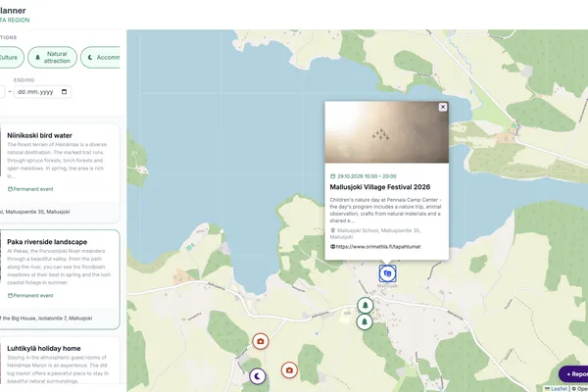Screen dimensions: 588x392
Task: Toggle the Natural attraction filter chip
Action: pyautogui.click(x=53, y=58)
